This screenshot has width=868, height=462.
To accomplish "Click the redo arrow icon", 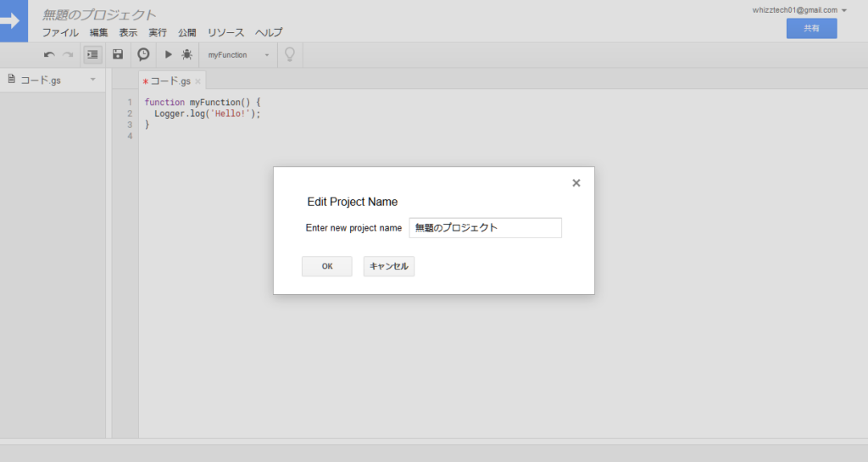I will [x=68, y=55].
